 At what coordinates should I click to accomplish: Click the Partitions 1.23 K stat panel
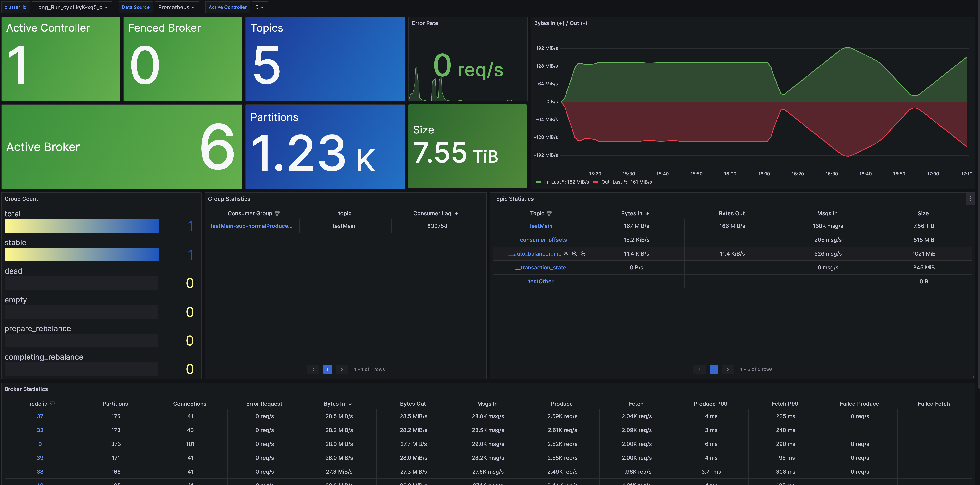coord(325,146)
